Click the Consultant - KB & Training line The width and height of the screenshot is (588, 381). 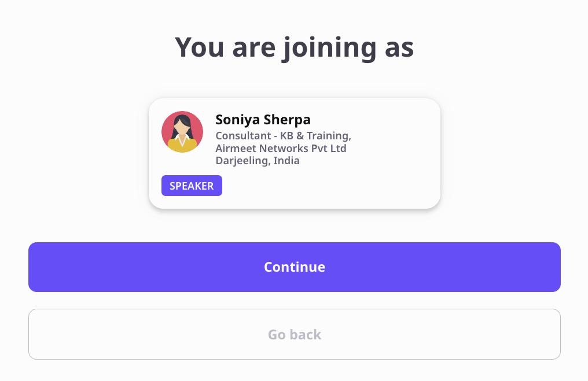coord(283,136)
